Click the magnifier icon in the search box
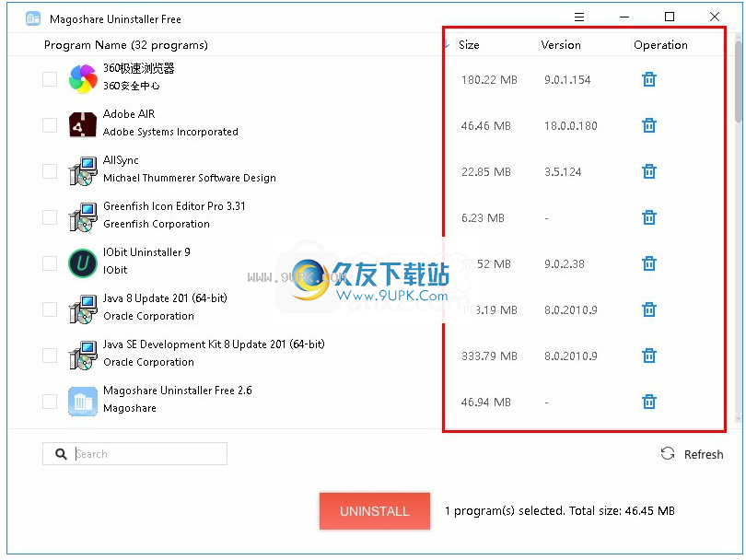746x560 pixels. [61, 454]
